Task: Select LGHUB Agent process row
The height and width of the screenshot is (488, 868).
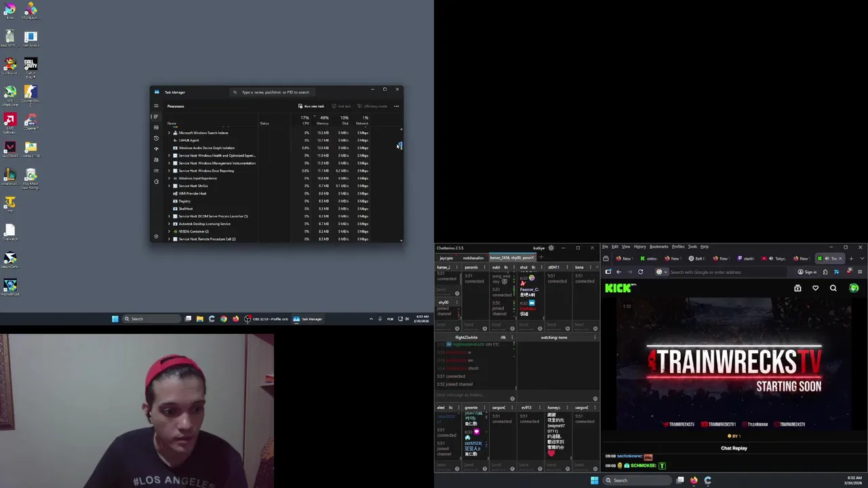Action: pos(268,140)
